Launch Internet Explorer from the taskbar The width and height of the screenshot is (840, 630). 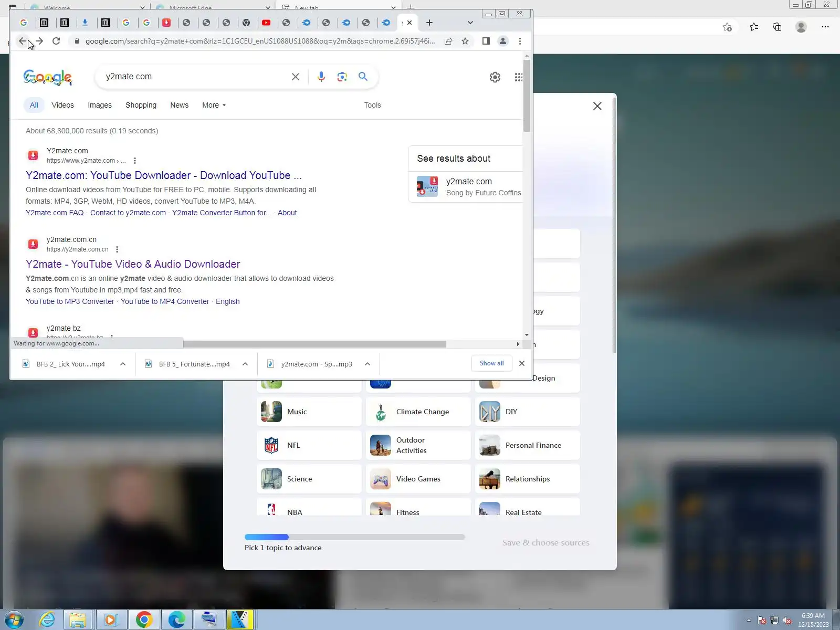pyautogui.click(x=47, y=620)
